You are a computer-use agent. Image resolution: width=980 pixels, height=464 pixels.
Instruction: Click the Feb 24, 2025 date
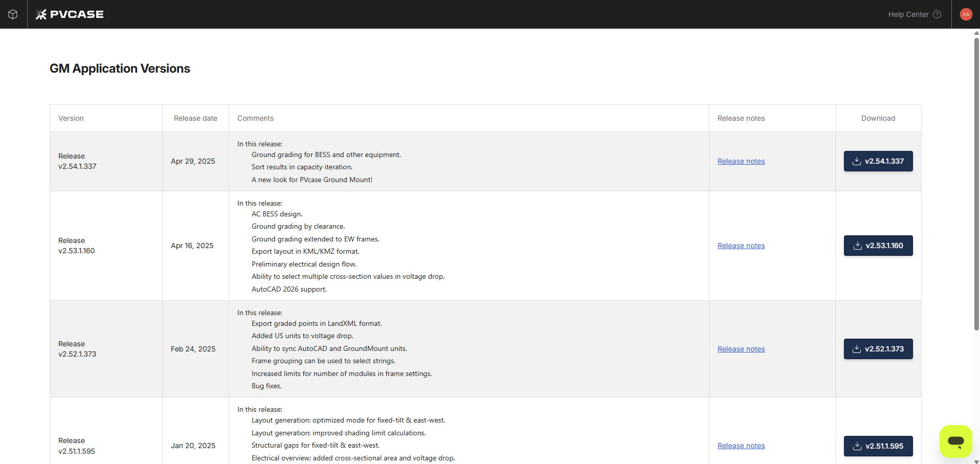click(x=193, y=349)
